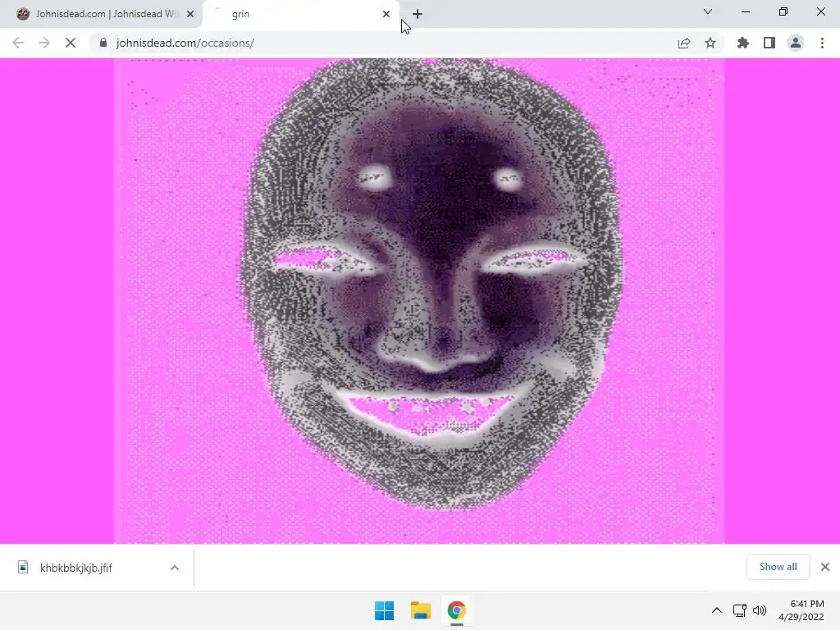
Task: Close the Johnisdead.com tab
Action: (x=190, y=15)
